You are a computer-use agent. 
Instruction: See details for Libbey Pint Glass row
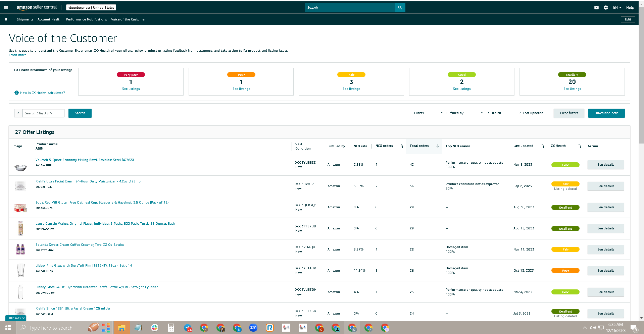point(606,271)
